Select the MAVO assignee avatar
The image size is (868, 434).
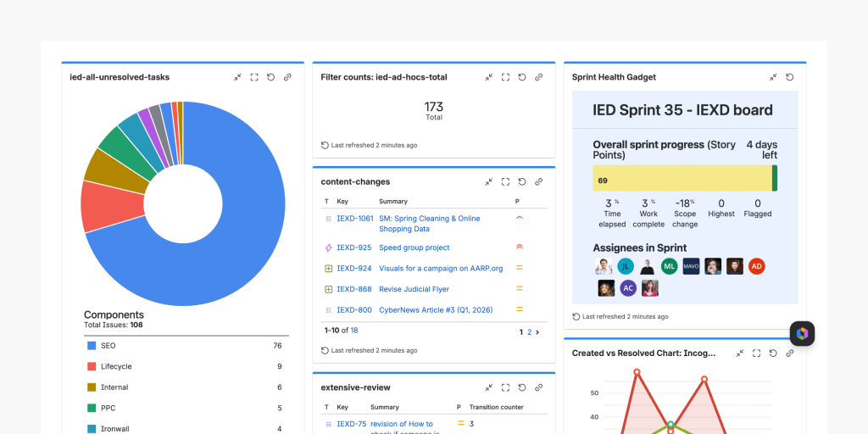(x=691, y=266)
